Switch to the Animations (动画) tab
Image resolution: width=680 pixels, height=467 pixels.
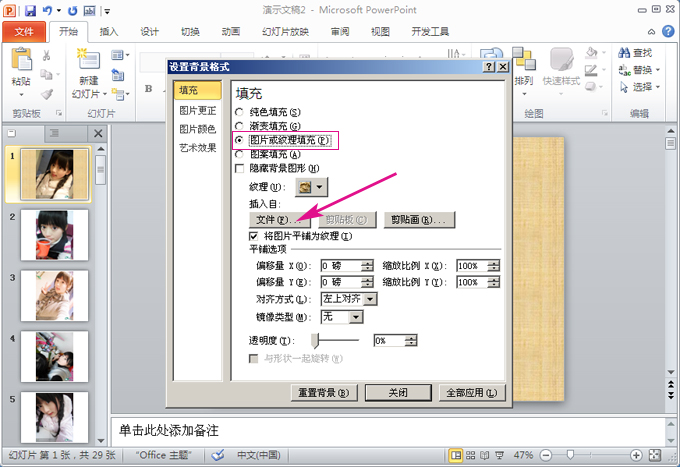(231, 32)
